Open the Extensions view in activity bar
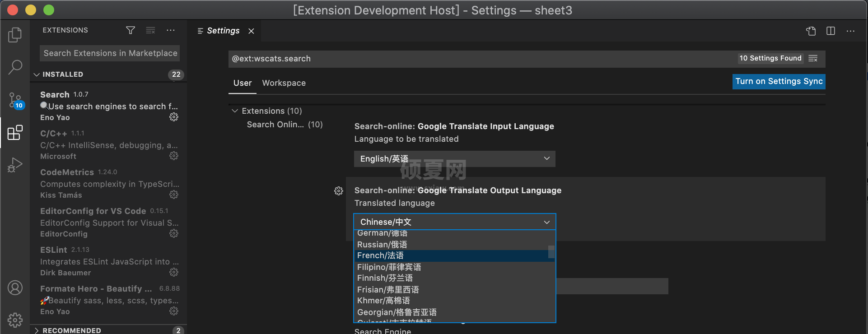The image size is (868, 334). point(15,133)
